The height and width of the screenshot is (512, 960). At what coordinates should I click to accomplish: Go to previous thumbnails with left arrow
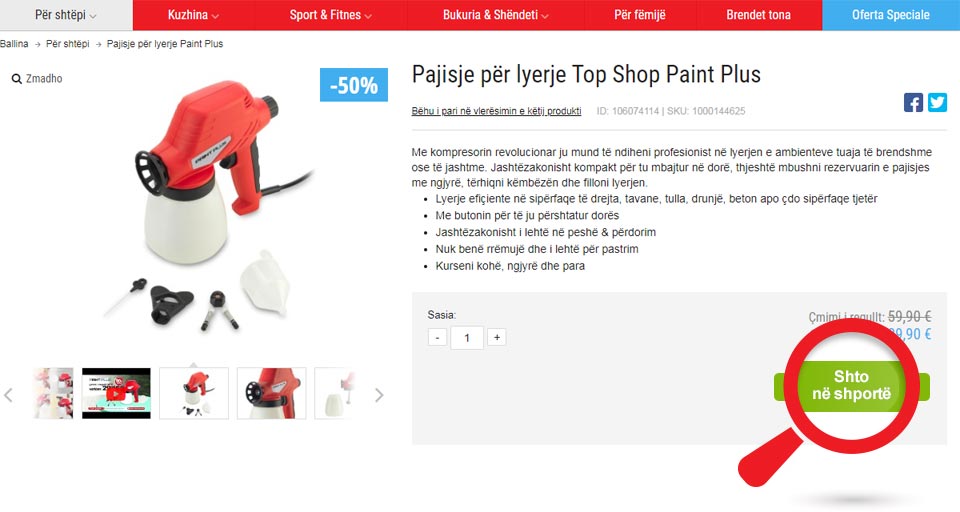point(8,395)
